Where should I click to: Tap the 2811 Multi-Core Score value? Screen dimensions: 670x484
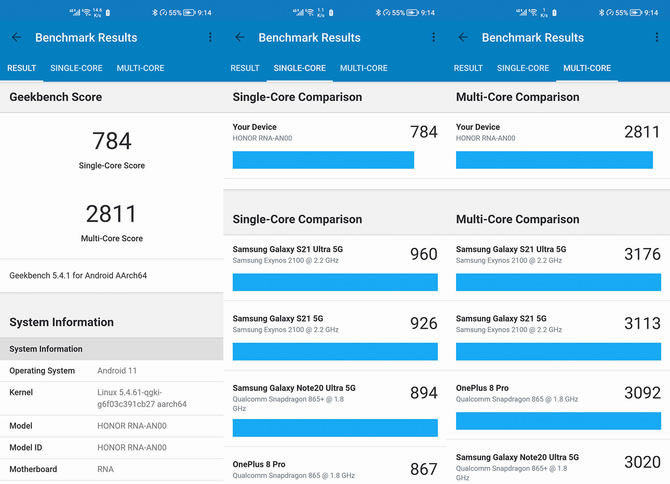pos(112,214)
